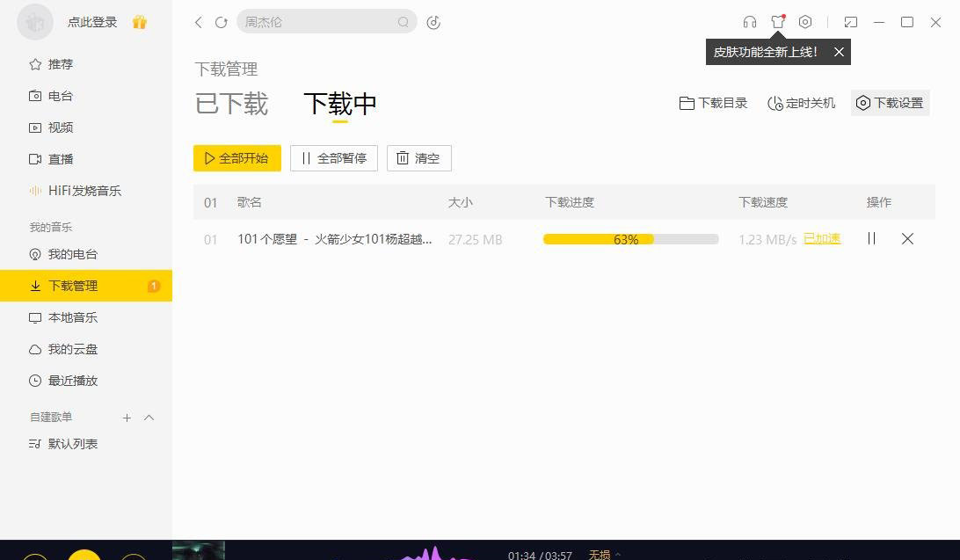Image resolution: width=960 pixels, height=560 pixels.
Task: Pause the 101个愿望 download
Action: [x=871, y=238]
